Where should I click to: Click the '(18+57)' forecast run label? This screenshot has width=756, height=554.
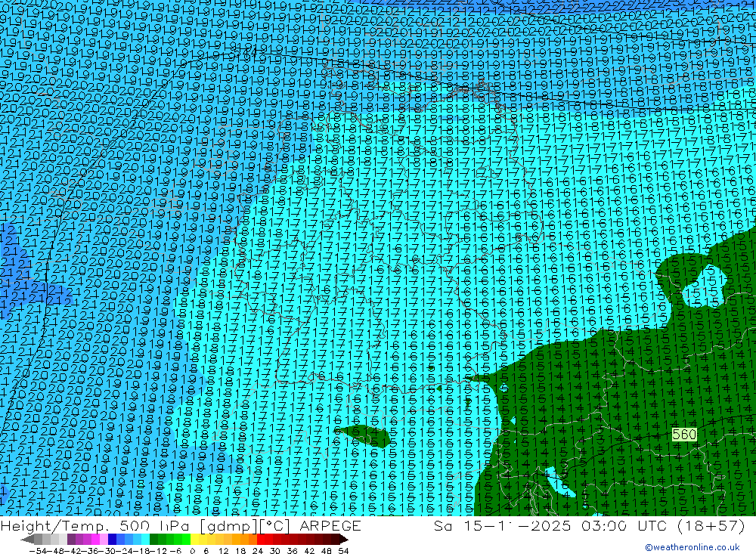[x=711, y=526]
